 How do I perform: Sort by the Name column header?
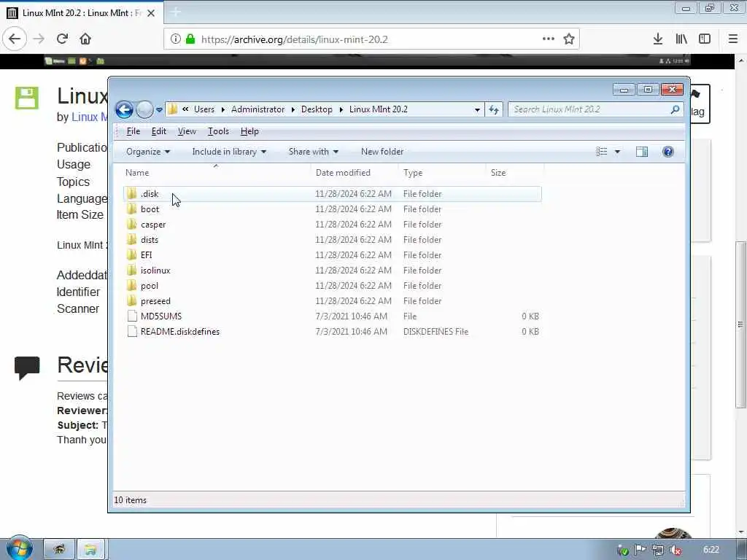137,173
